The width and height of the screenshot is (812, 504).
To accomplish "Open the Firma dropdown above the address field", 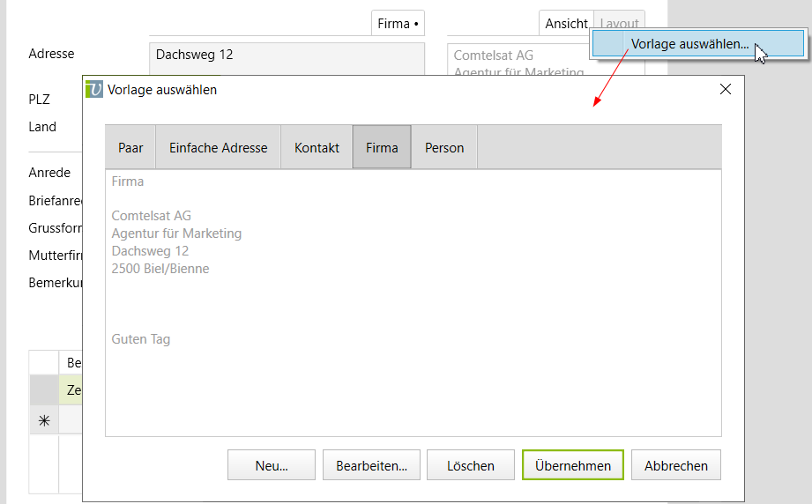I will pyautogui.click(x=399, y=24).
